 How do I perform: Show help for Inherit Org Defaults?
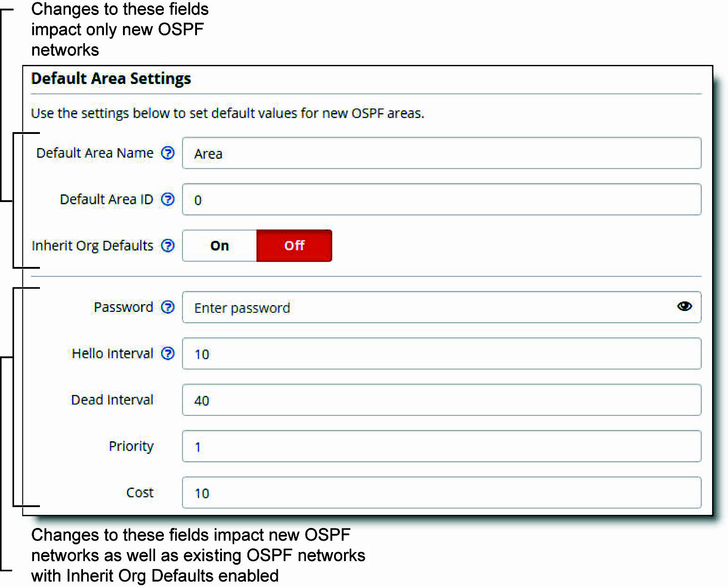168,246
